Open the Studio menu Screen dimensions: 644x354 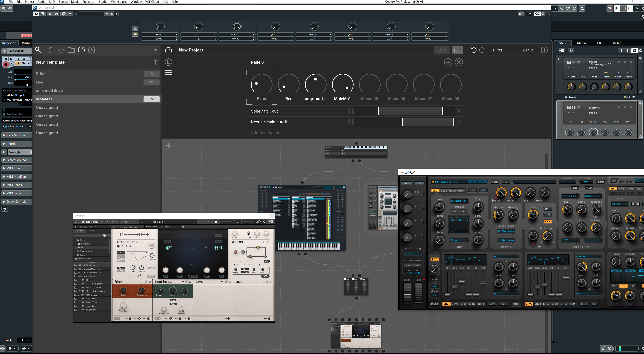point(103,2)
